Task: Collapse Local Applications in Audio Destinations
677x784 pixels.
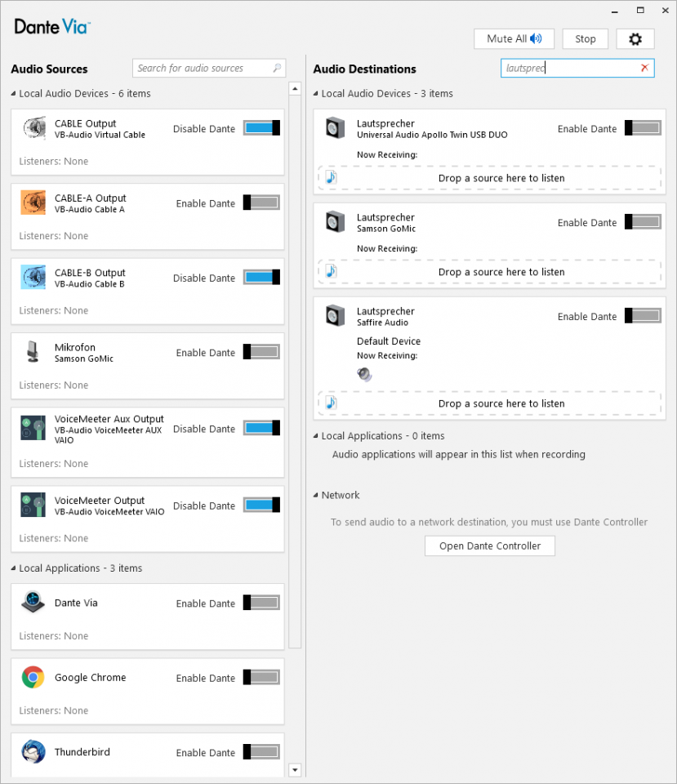Action: point(315,436)
